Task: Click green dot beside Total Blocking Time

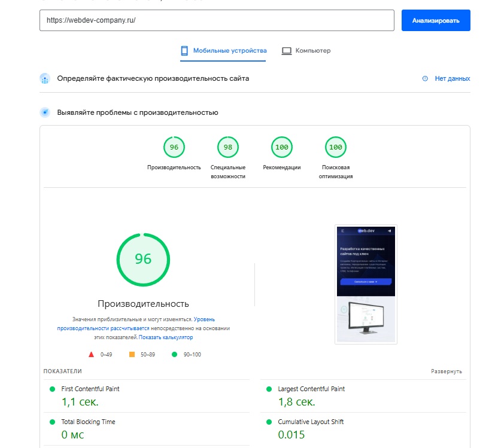Action: click(53, 422)
